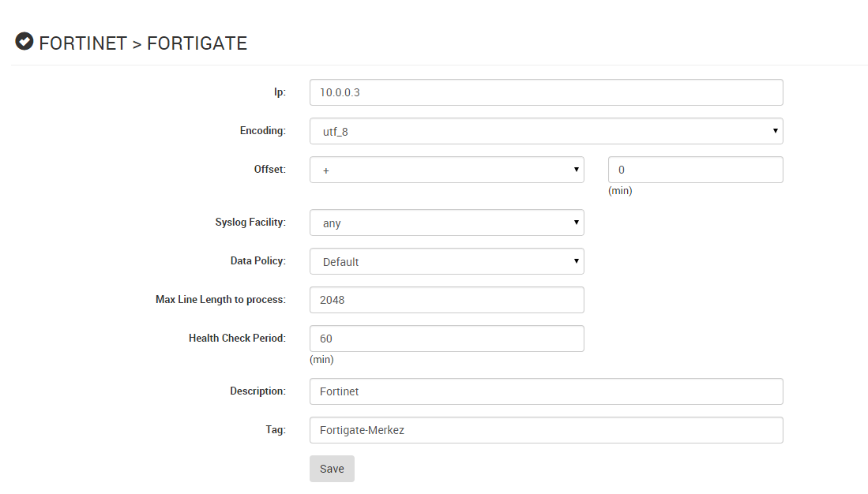Click the Tag field containing Fortigate-Merkez

pyautogui.click(x=546, y=430)
